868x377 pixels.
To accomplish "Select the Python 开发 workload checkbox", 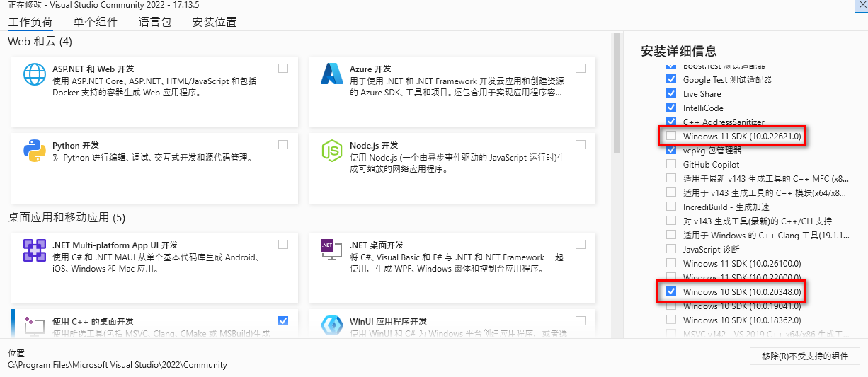I will (283, 145).
